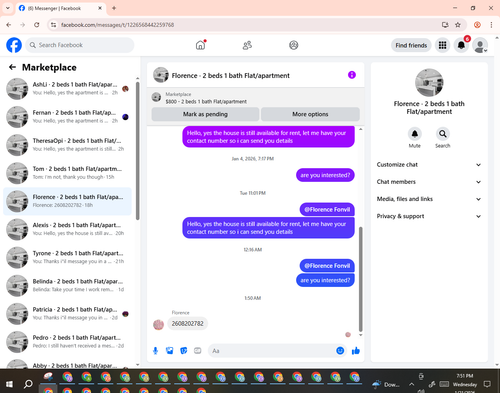Click first @Florence Fonvil mention
The width and height of the screenshot is (500, 393).
(x=327, y=209)
